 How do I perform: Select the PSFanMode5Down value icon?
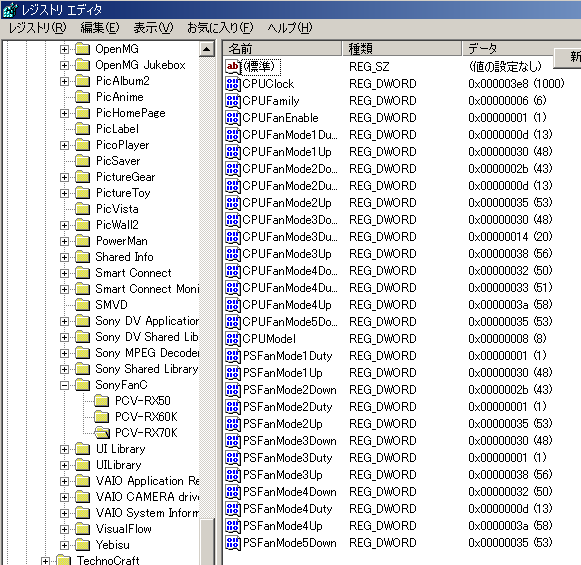pyautogui.click(x=233, y=543)
